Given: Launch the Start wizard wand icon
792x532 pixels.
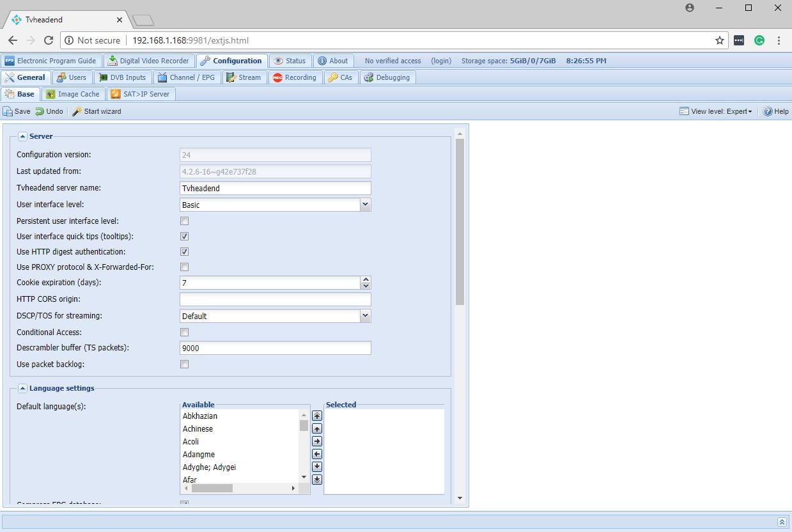Looking at the screenshot, I should click(x=77, y=111).
